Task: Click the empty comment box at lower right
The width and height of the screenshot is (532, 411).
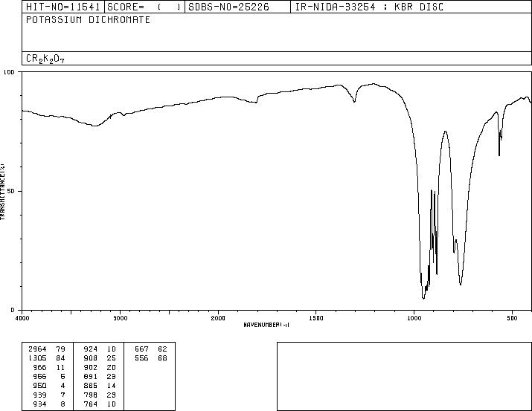Action: pos(404,376)
